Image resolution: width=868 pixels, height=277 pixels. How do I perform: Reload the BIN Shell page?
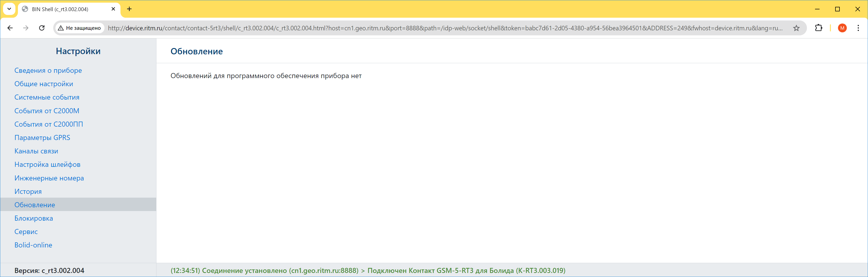tap(42, 28)
